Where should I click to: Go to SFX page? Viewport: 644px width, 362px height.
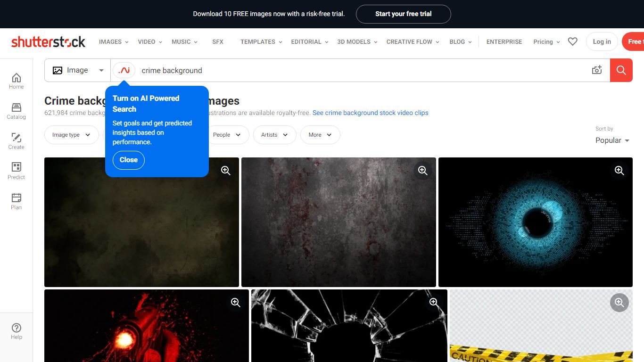coord(218,41)
